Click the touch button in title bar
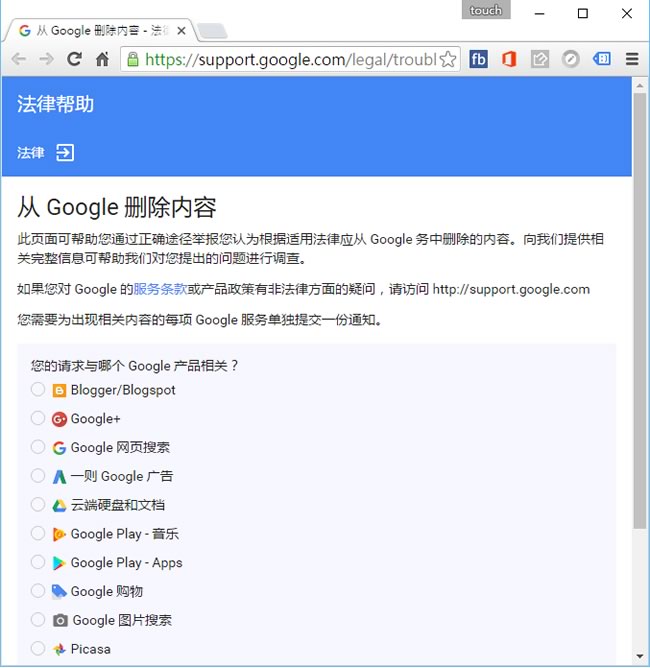The height and width of the screenshot is (668, 650). (486, 10)
